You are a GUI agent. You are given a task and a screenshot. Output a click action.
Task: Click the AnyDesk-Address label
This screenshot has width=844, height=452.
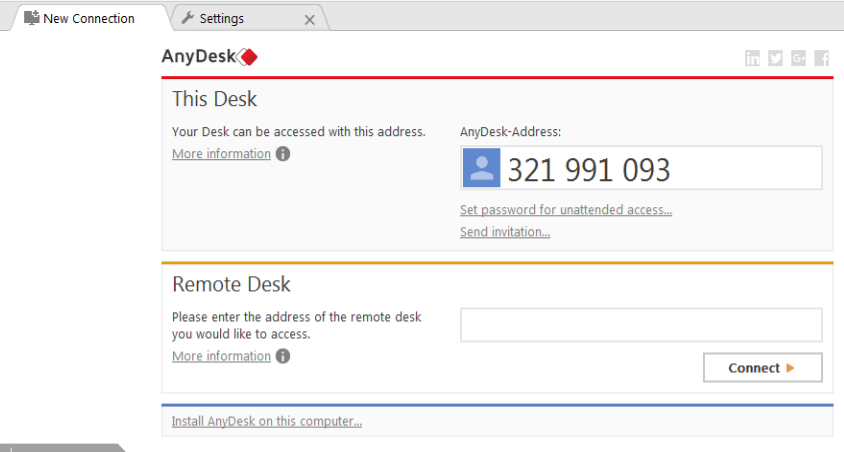pyautogui.click(x=510, y=132)
